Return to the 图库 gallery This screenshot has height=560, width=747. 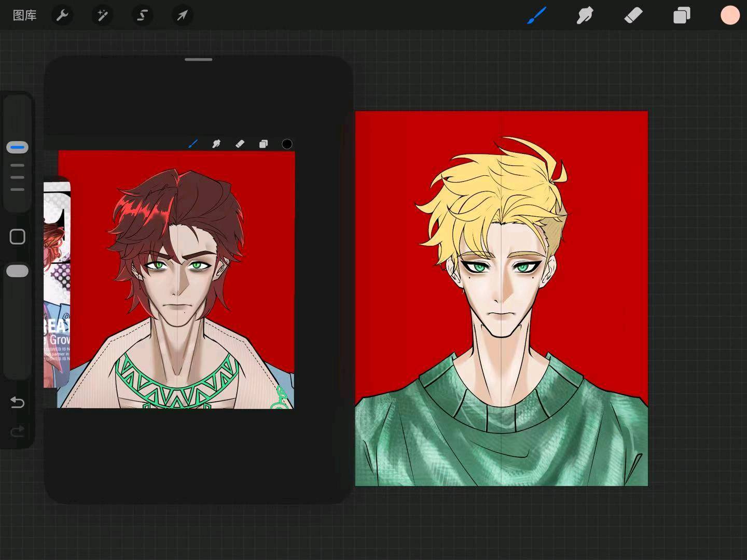pos(24,16)
